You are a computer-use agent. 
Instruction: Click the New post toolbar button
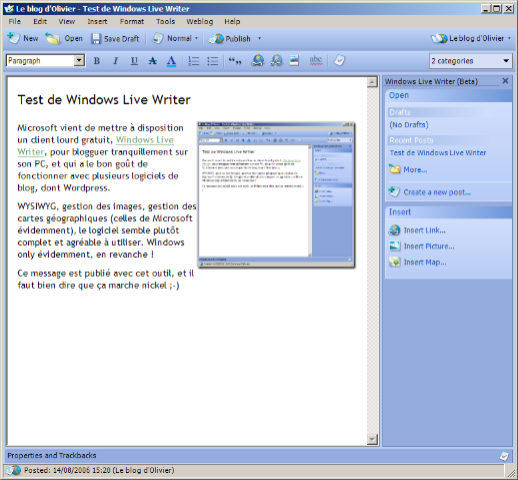pyautogui.click(x=23, y=38)
